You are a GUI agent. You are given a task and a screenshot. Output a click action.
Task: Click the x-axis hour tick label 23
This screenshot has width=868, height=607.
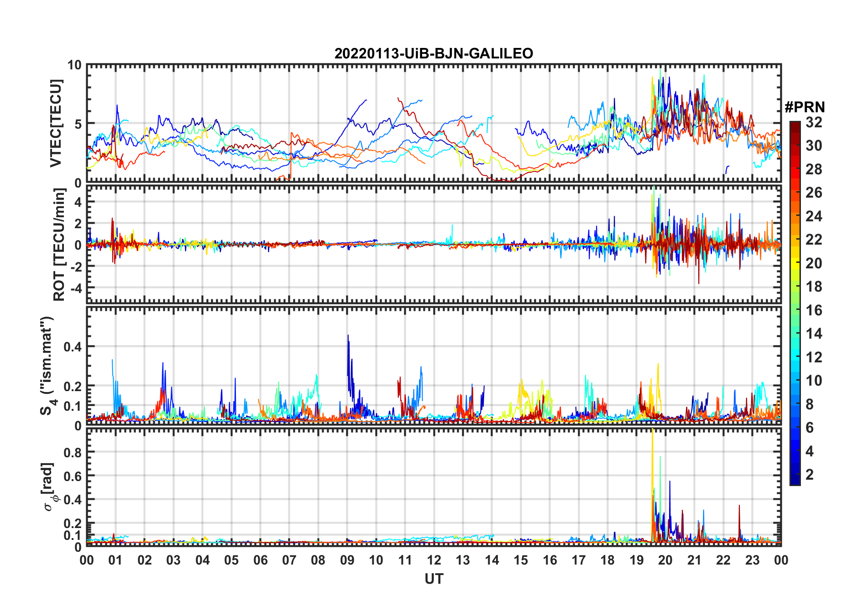click(x=752, y=560)
